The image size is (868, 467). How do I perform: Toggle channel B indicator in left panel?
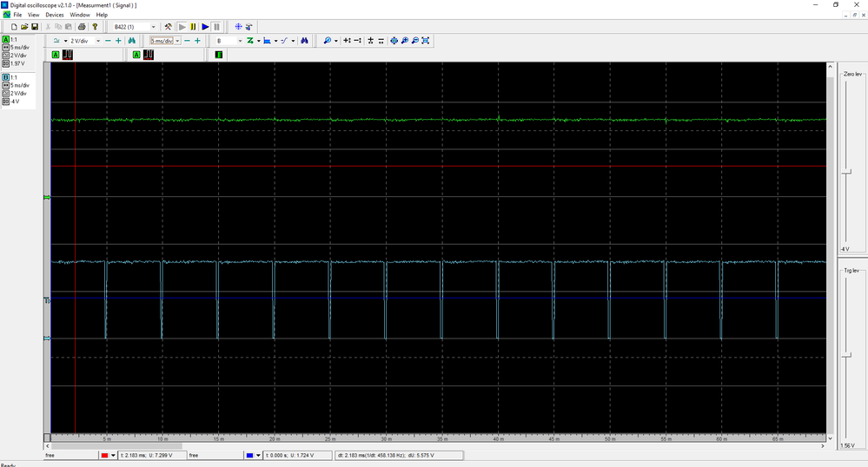coord(5,77)
